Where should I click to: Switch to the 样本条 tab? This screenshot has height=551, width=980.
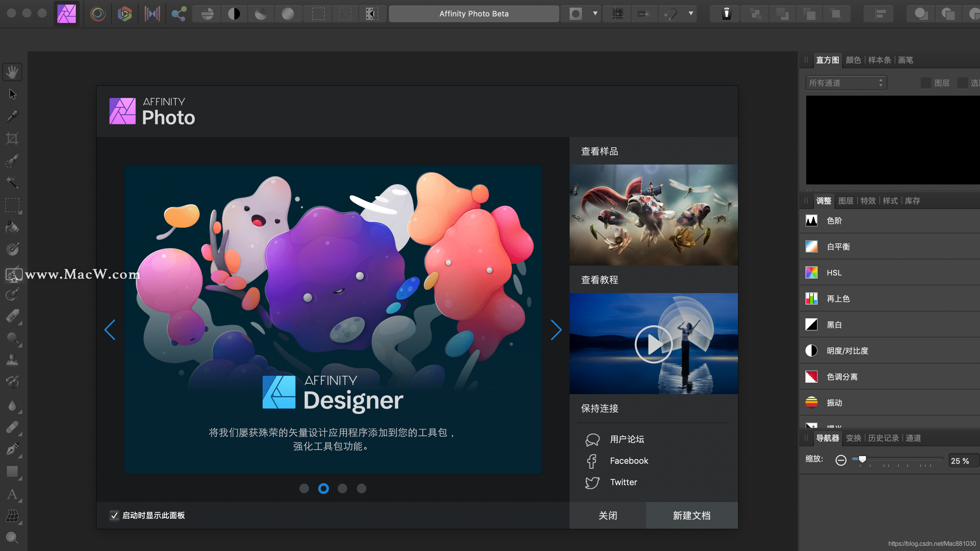tap(879, 60)
